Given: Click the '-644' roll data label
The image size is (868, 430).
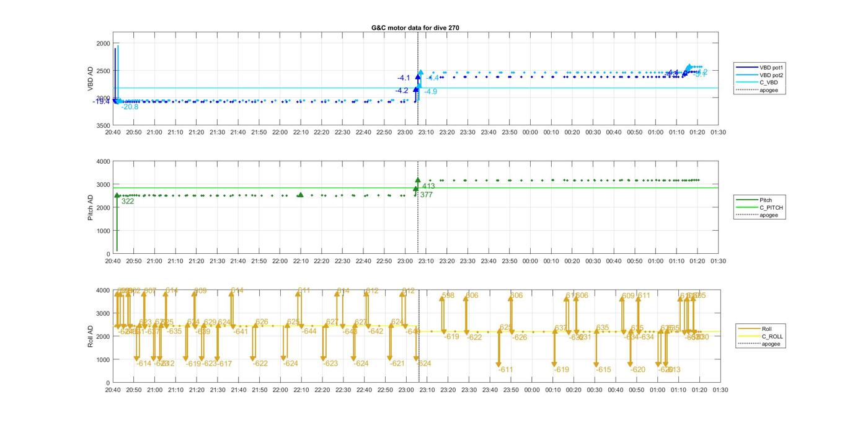Looking at the screenshot, I should click(309, 331).
